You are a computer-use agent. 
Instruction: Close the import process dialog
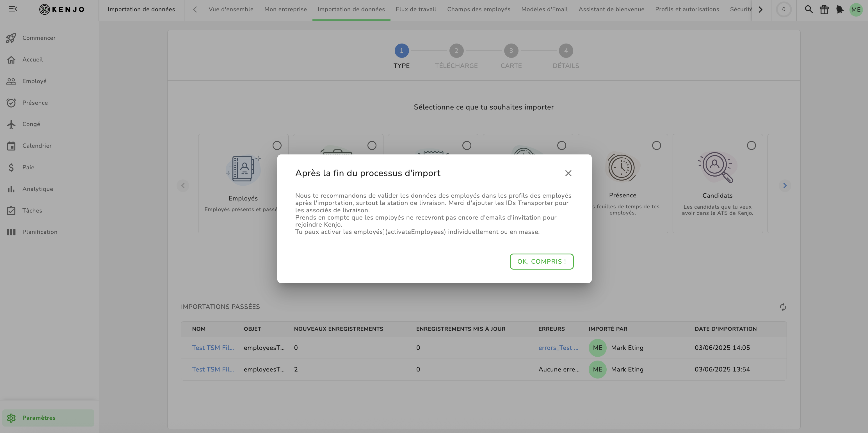pyautogui.click(x=568, y=173)
